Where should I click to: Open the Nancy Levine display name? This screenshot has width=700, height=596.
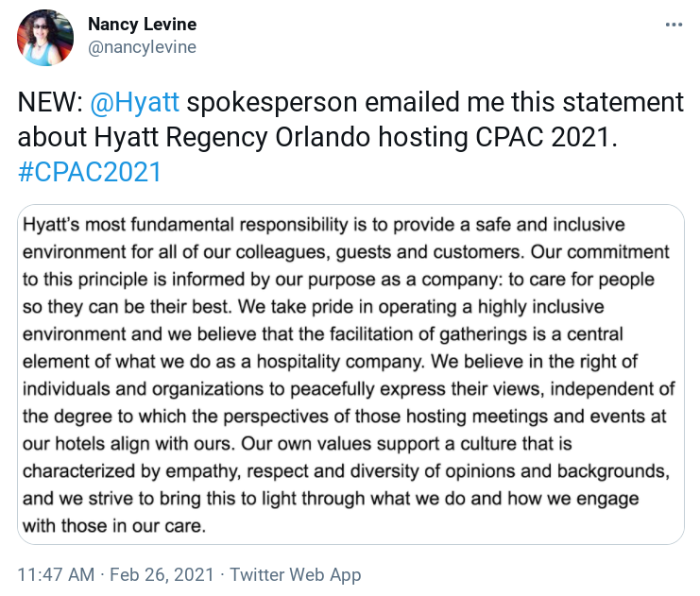(x=142, y=25)
